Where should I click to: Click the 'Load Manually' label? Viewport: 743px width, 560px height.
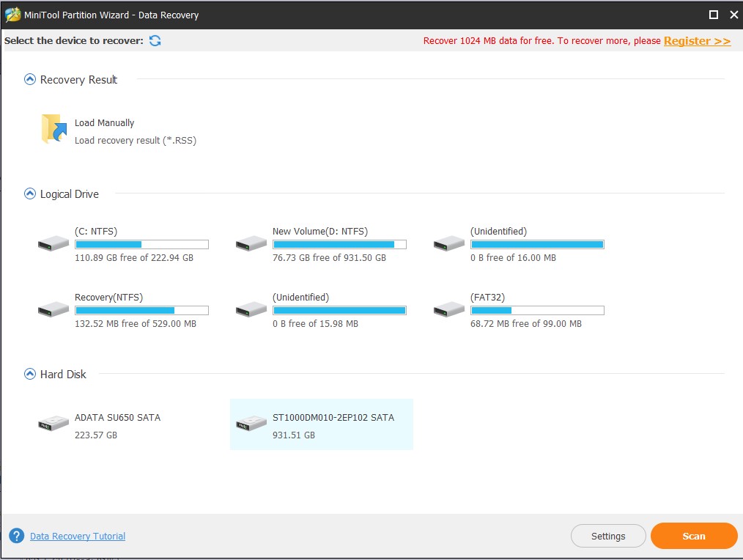pos(104,123)
